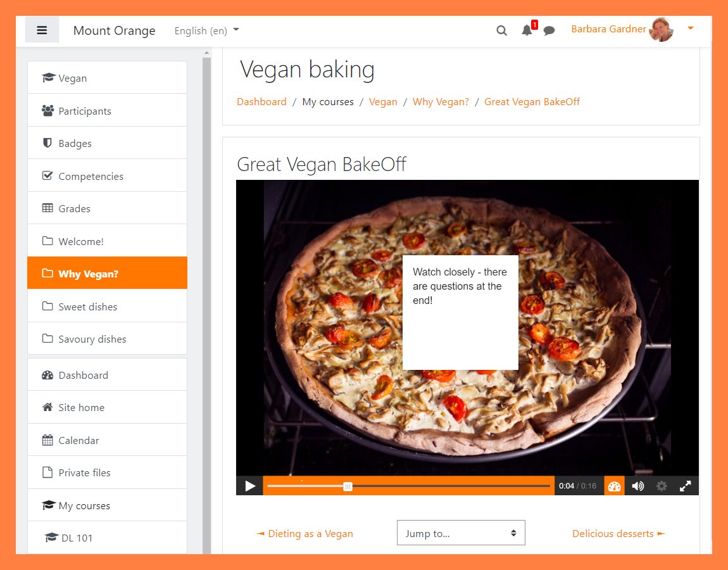Click the Dashboard breadcrumb link
This screenshot has width=728, height=570.
point(261,101)
